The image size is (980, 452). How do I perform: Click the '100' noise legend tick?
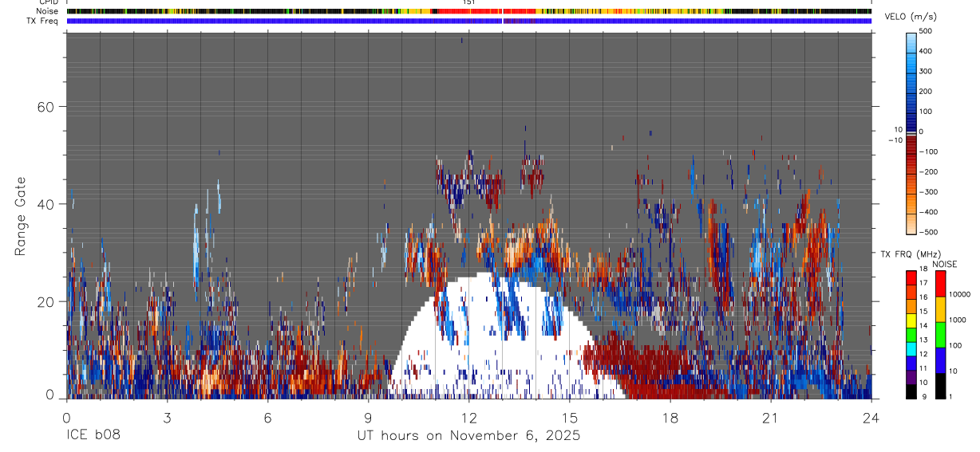pos(956,345)
